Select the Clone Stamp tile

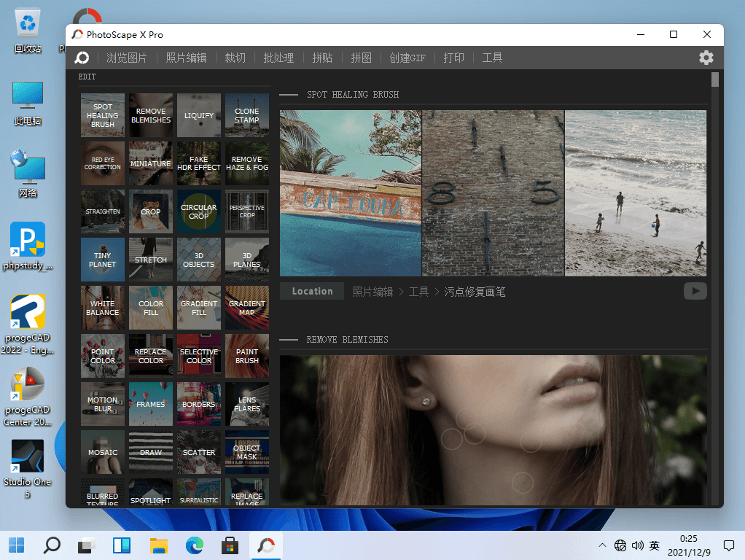(247, 115)
